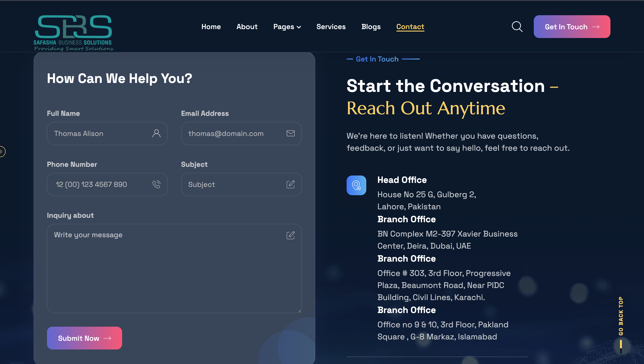644x364 pixels.
Task: Click 'House No 25 G, Gulberg 2,' address
Action: pyautogui.click(x=426, y=194)
